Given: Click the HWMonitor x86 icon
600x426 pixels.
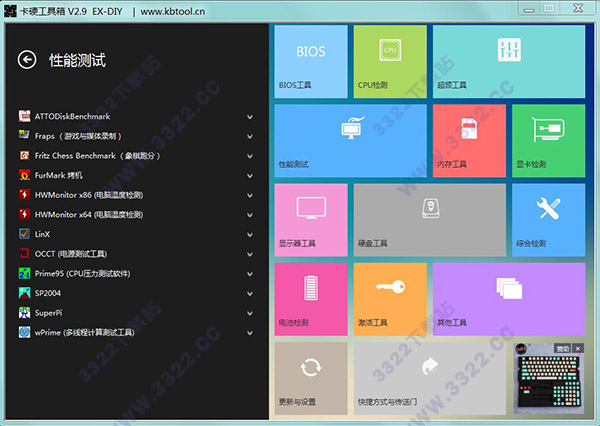Looking at the screenshot, I should (x=24, y=194).
